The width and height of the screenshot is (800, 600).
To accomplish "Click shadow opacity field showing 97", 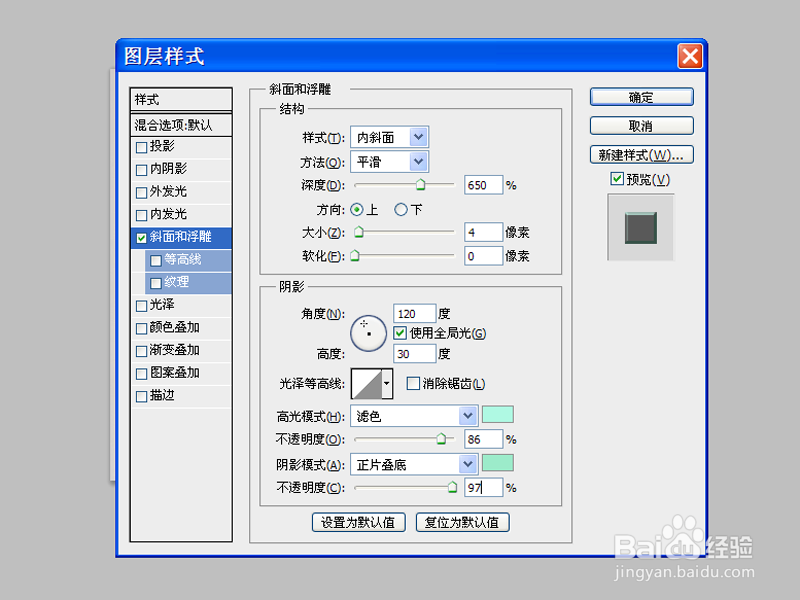I will click(x=483, y=487).
